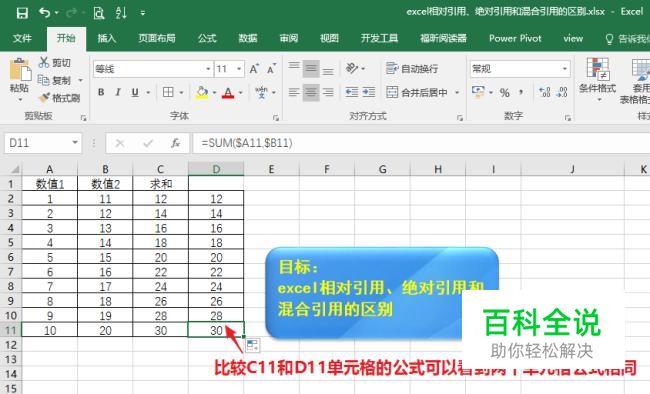Image resolution: width=650 pixels, height=394 pixels.
Task: Open the Paste options dropdown arrow
Action: [x=19, y=100]
